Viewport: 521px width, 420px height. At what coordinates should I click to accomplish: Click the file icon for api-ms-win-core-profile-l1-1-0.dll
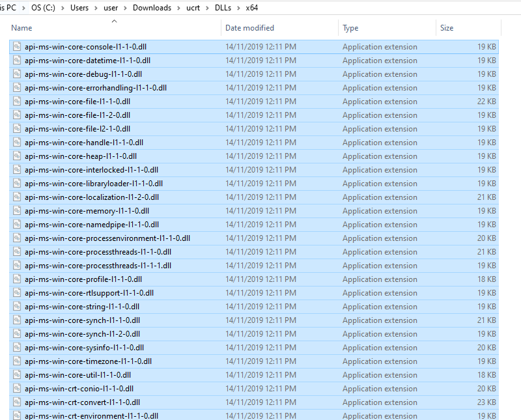[x=17, y=279]
